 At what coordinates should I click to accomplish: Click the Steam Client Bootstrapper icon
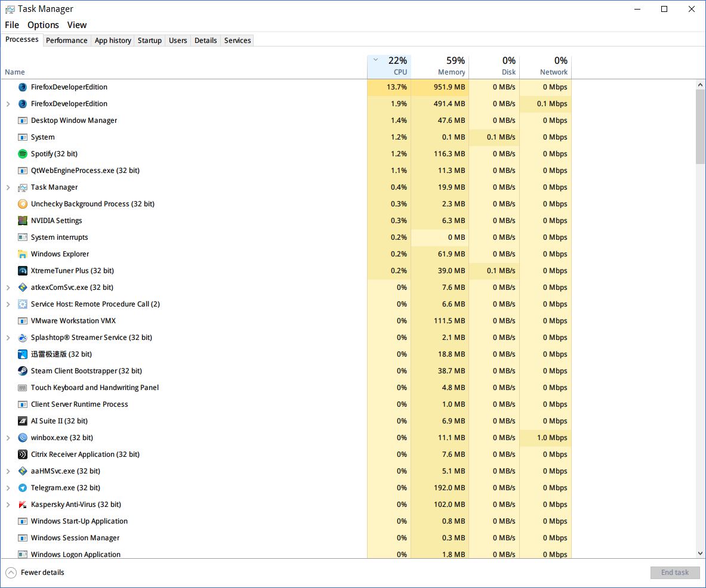point(23,371)
